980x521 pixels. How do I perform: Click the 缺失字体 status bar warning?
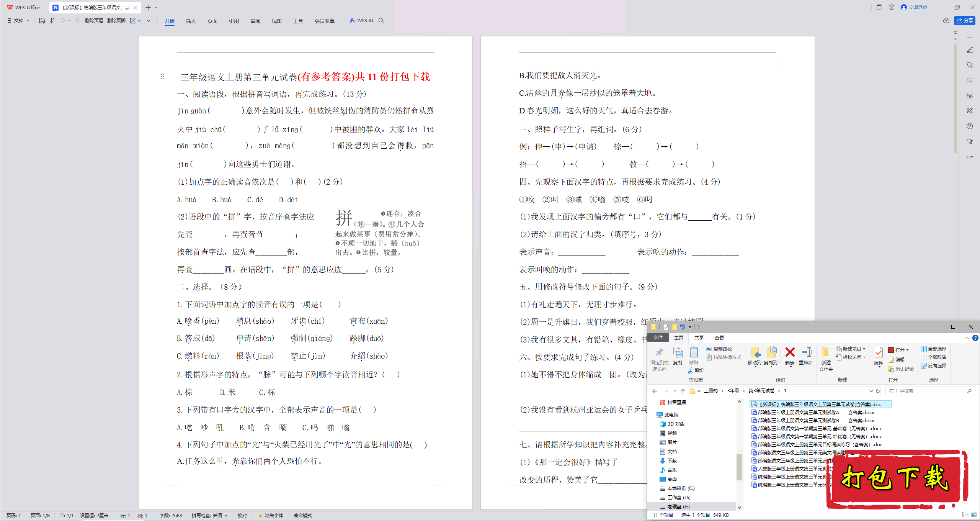coord(271,515)
